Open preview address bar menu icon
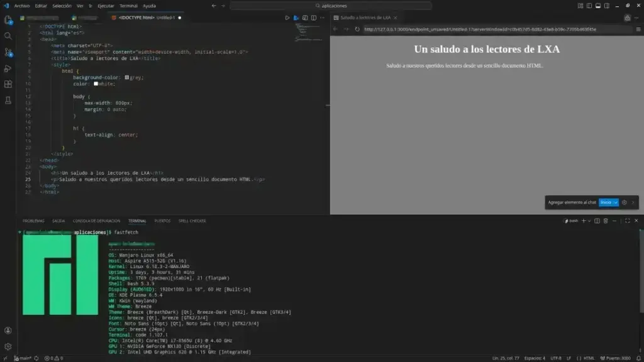 (x=638, y=29)
